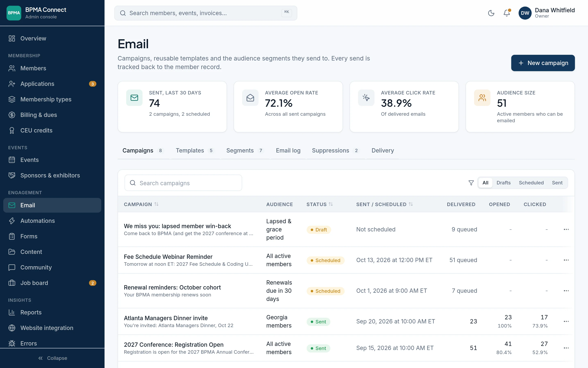The width and height of the screenshot is (588, 368).
Task: Open Job board page
Action: [52, 283]
